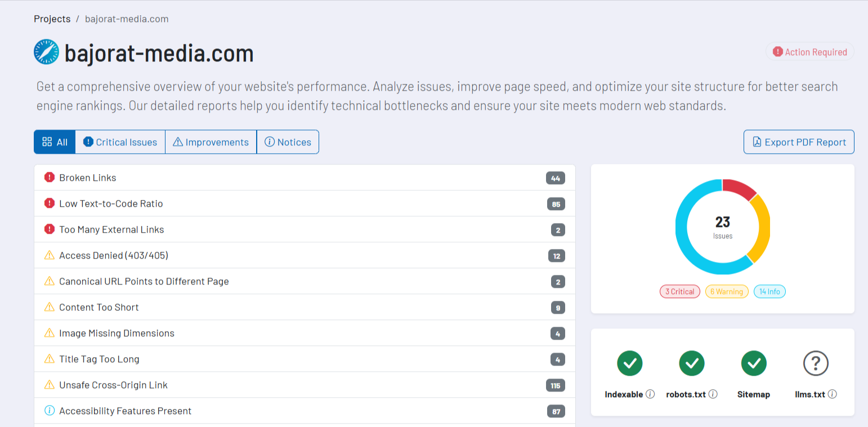
Task: Click the 9 count badge on Content Too Short
Action: tap(558, 308)
